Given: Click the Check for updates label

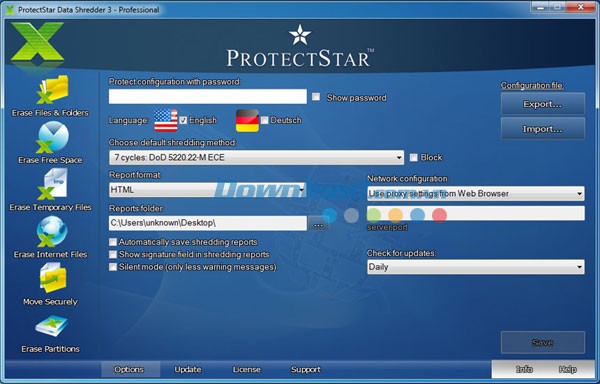Looking at the screenshot, I should point(401,253).
